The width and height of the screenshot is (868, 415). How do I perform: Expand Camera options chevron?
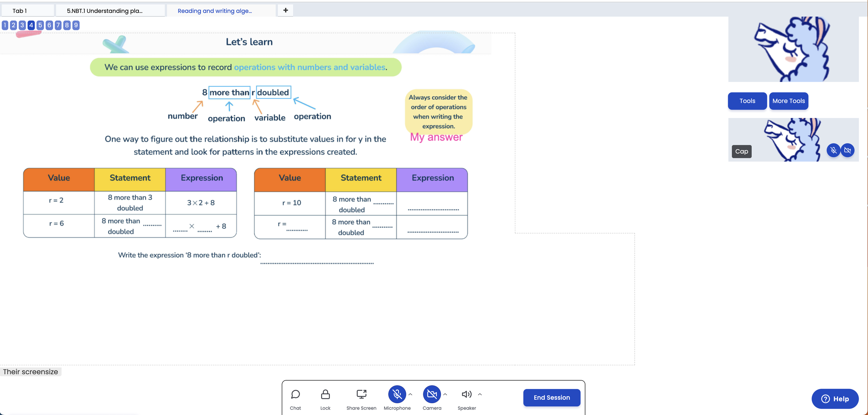(x=445, y=394)
